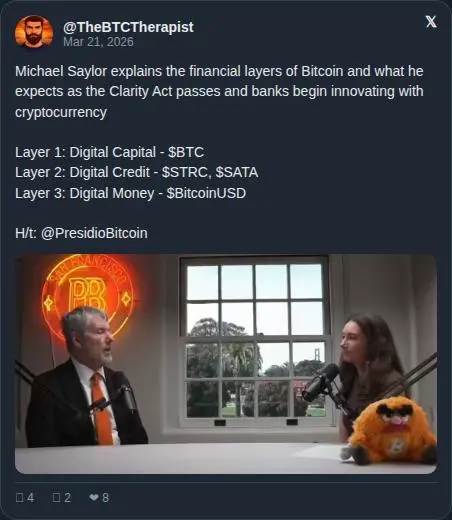Visit the @PresidioBitcoin mention
The image size is (452, 520).
point(94,233)
